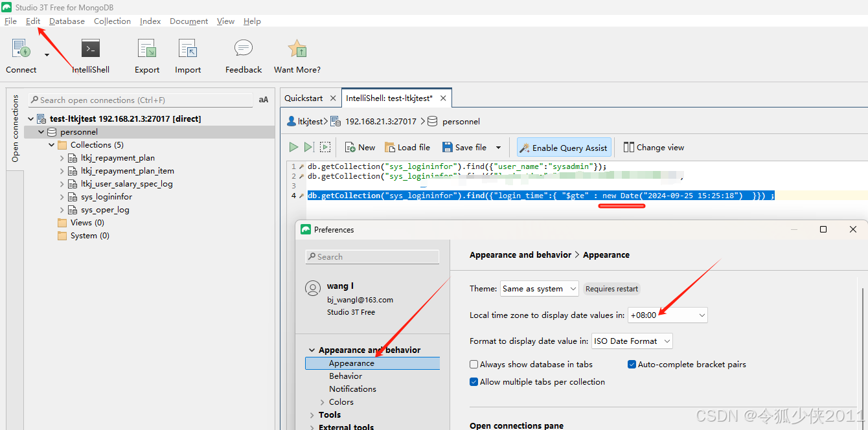Viewport: 868px width, 430px height.
Task: Open the Save file dropdown arrow
Action: (x=498, y=148)
